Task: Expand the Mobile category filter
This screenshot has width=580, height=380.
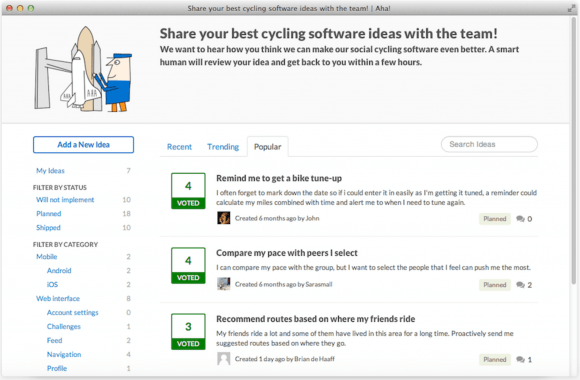Action: 47,257
